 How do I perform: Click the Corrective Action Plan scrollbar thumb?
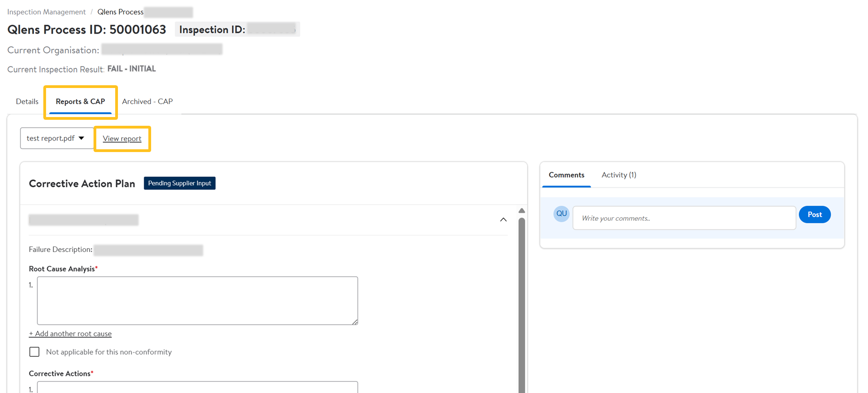[x=522, y=304]
